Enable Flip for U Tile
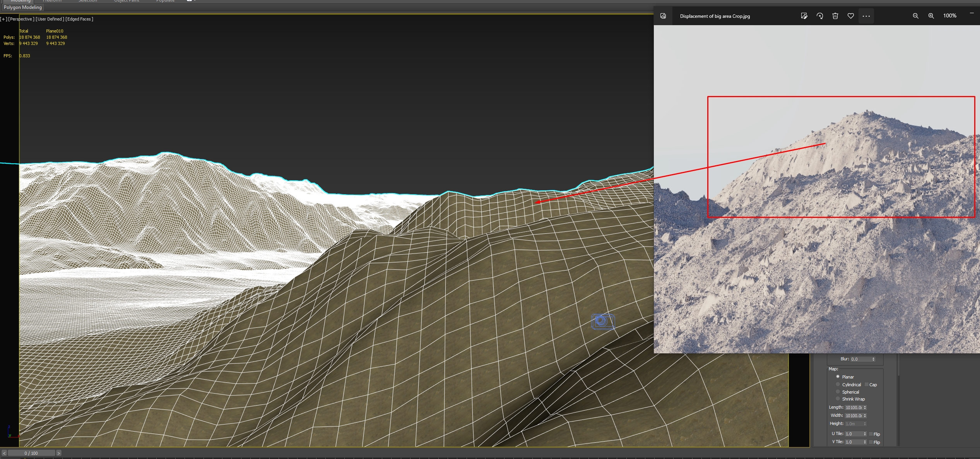 tap(871, 434)
